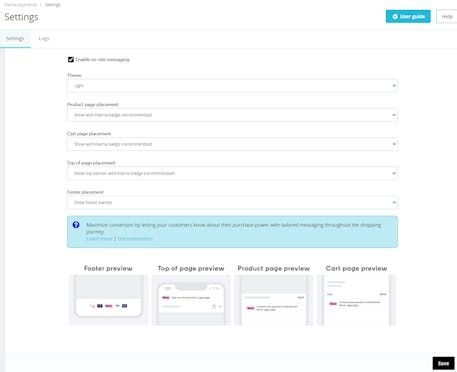Select the Settings tab

pyautogui.click(x=15, y=39)
